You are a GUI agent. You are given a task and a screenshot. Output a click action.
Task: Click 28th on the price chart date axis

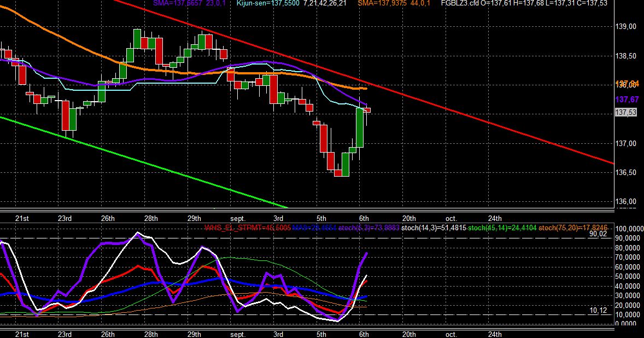(151, 218)
